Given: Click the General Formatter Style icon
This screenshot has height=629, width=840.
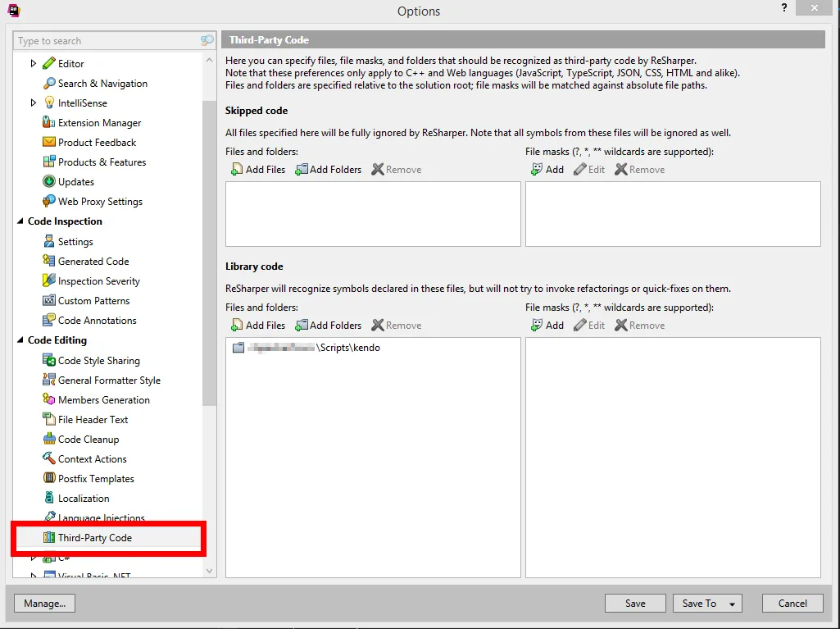Looking at the screenshot, I should click(48, 380).
